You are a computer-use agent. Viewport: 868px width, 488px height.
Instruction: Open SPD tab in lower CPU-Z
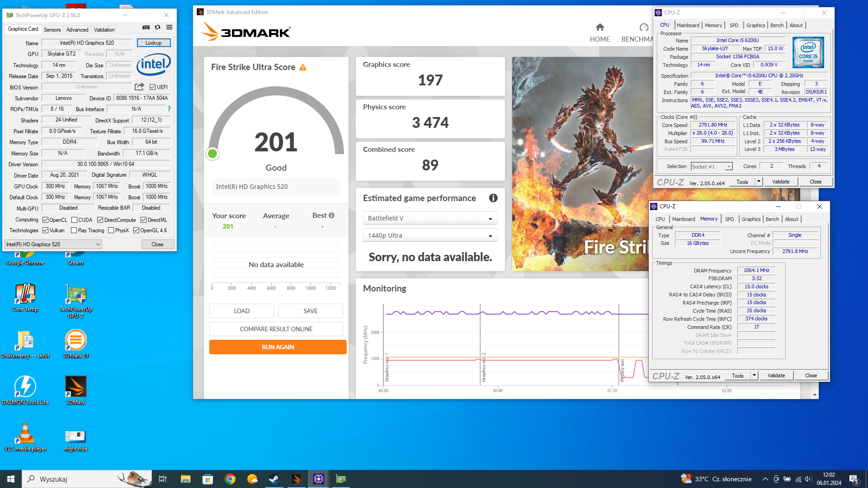click(729, 219)
